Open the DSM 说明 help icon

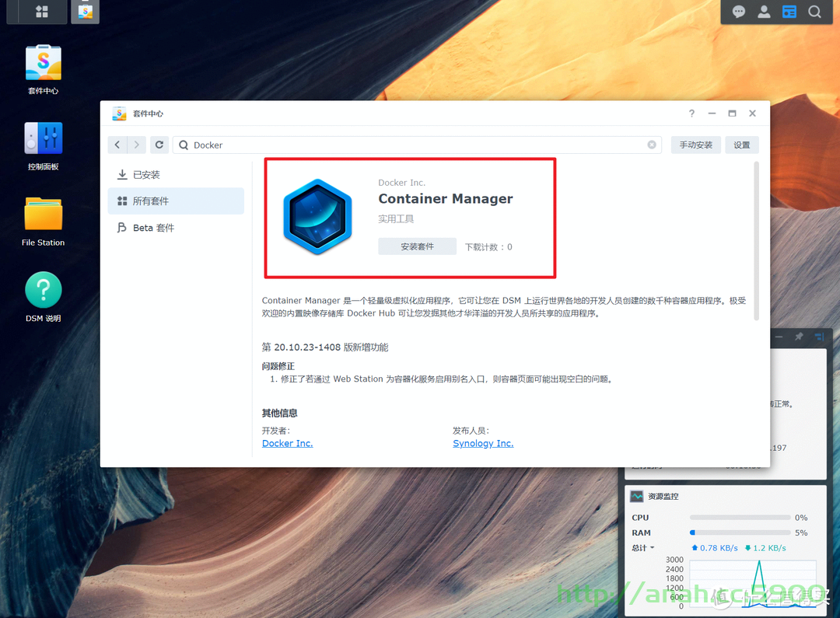[43, 297]
